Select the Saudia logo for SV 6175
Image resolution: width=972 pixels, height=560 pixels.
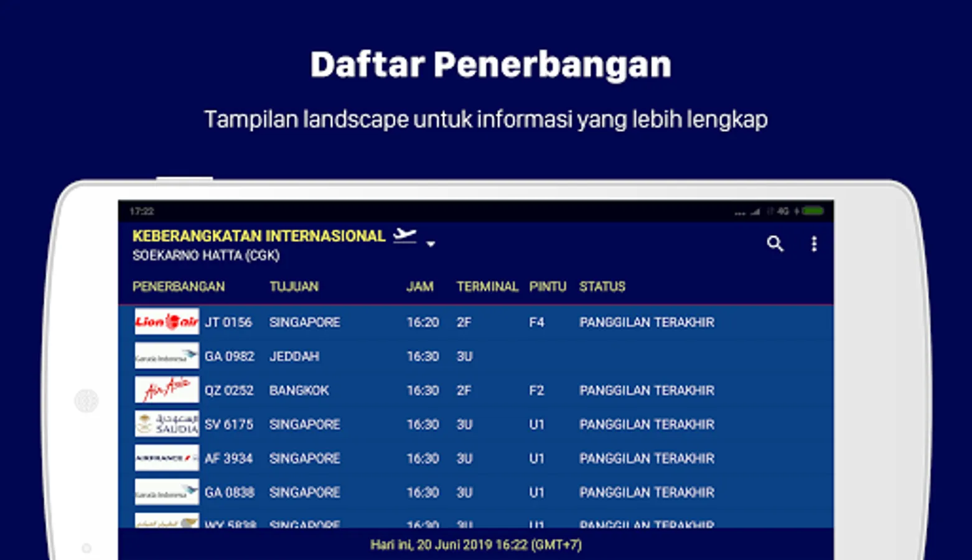tap(167, 424)
